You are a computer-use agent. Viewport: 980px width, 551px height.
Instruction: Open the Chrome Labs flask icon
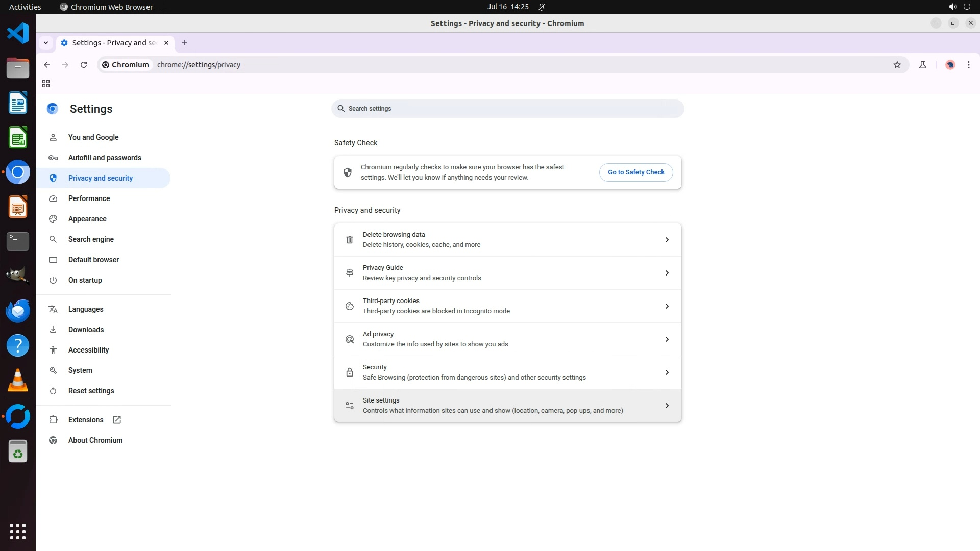(922, 65)
